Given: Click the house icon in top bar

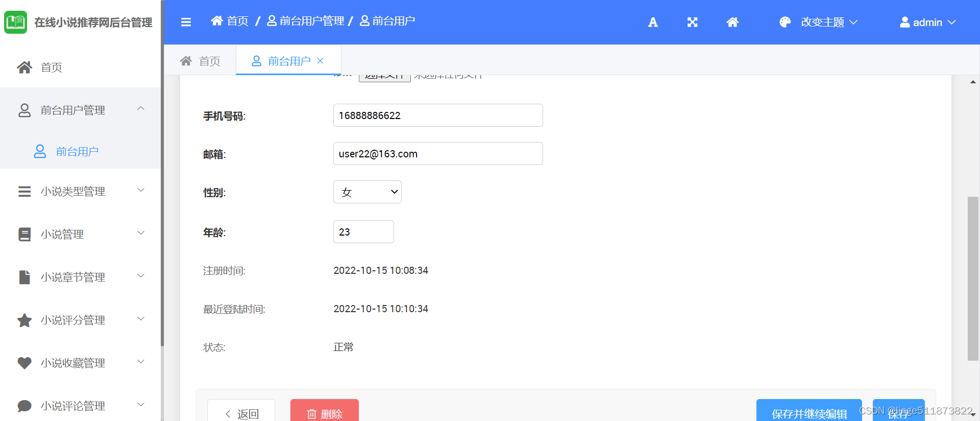Looking at the screenshot, I should click(732, 22).
